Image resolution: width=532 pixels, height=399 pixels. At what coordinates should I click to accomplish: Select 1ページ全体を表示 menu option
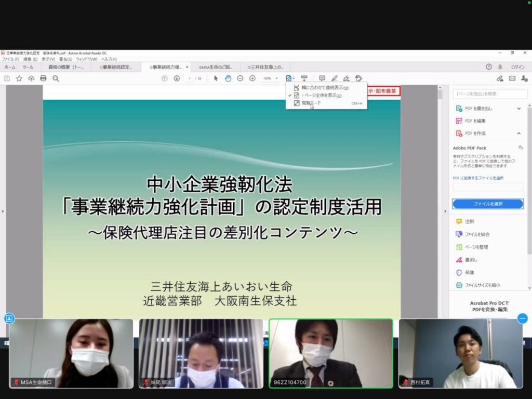[326, 96]
